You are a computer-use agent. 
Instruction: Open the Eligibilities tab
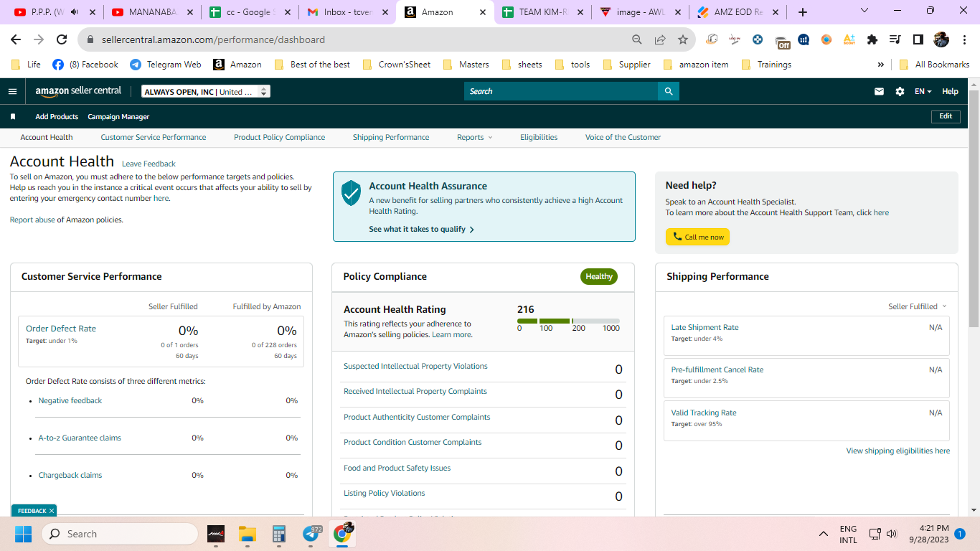coord(539,137)
